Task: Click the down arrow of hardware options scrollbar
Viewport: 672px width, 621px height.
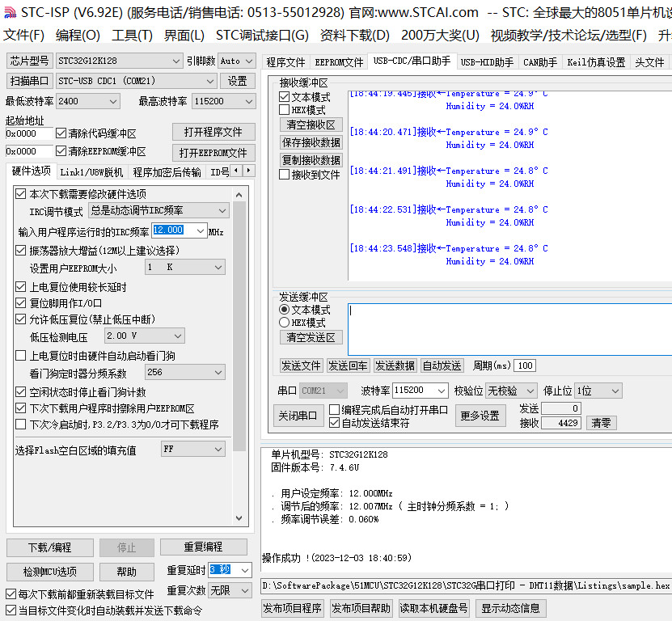Action: click(239, 518)
